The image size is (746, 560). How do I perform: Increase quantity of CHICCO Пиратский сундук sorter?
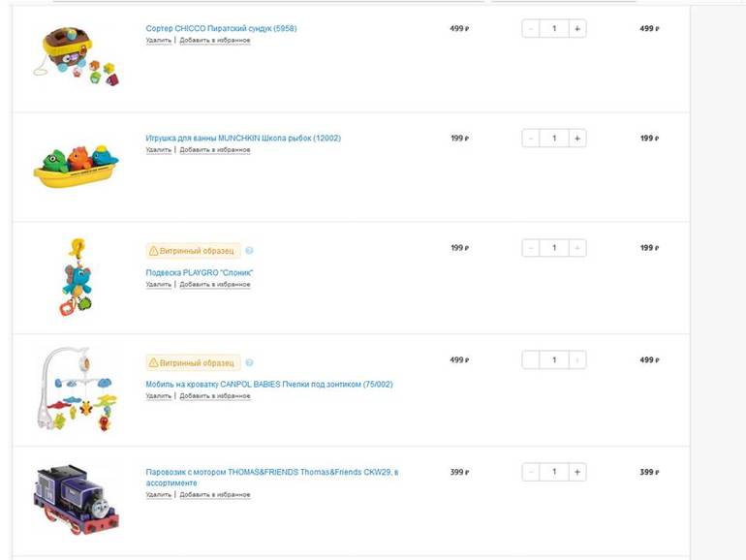pyautogui.click(x=577, y=29)
